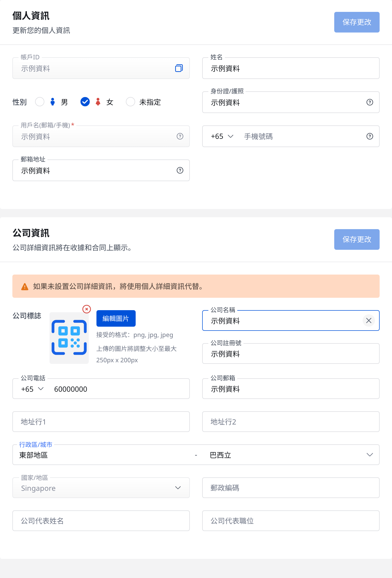Open help icon in 郵箱地址 field

pyautogui.click(x=180, y=170)
